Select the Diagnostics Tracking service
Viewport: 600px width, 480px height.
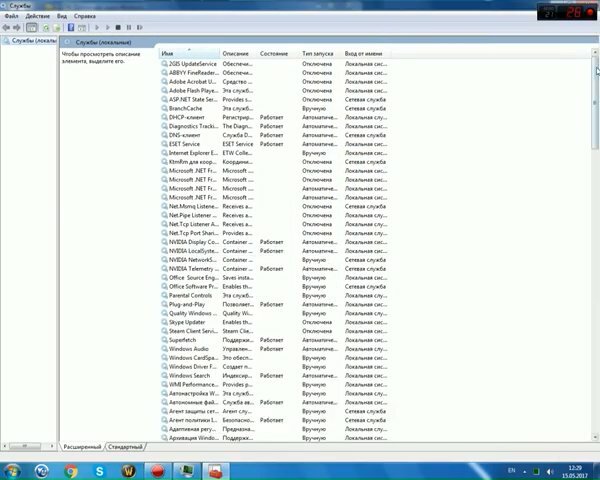coord(274,126)
